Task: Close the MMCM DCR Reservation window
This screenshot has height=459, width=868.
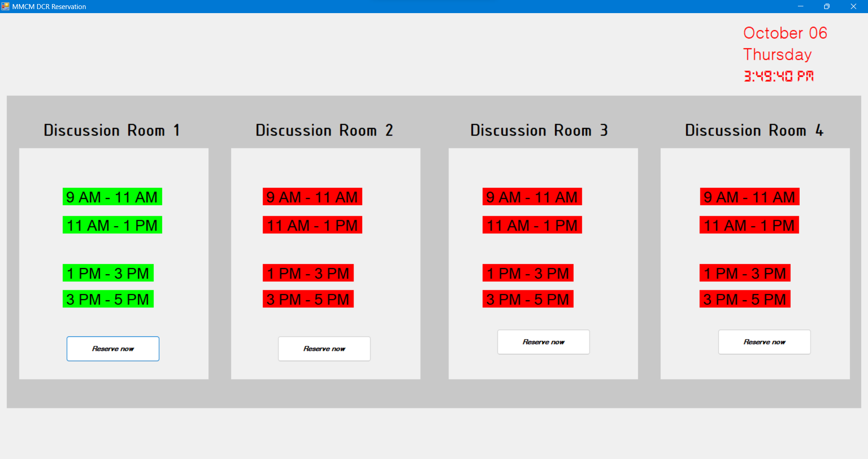Action: tap(854, 6)
